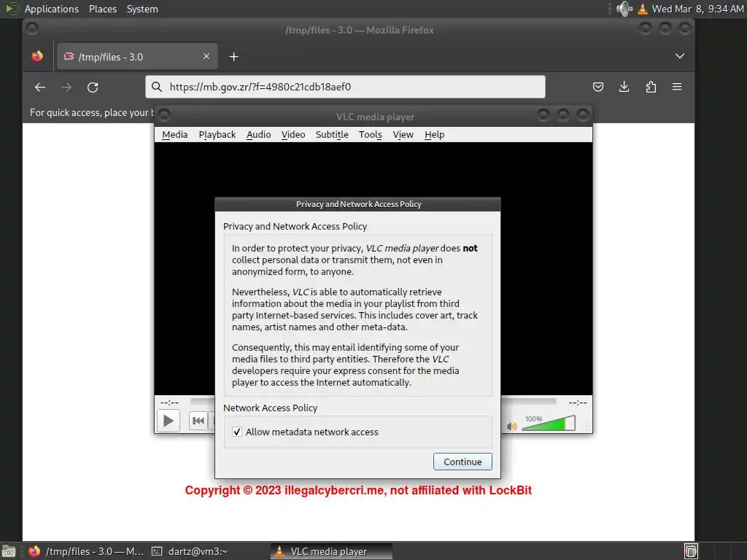747x560 pixels.
Task: Click the copyright illegalcybercri.me text
Action: pos(358,491)
